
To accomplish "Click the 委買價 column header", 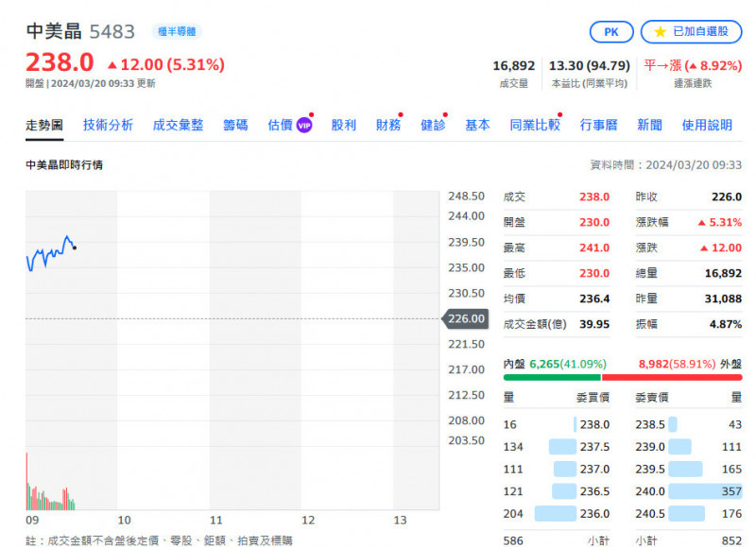I will point(593,398).
